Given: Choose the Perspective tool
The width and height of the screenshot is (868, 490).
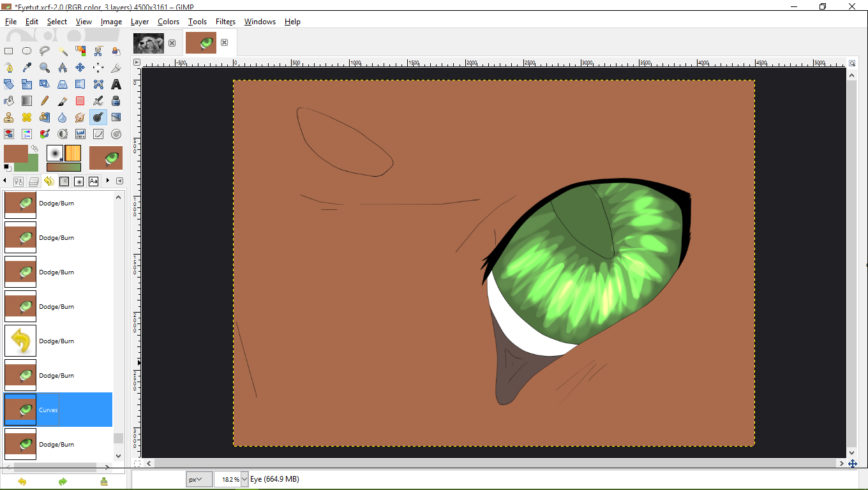Looking at the screenshot, I should 63,84.
